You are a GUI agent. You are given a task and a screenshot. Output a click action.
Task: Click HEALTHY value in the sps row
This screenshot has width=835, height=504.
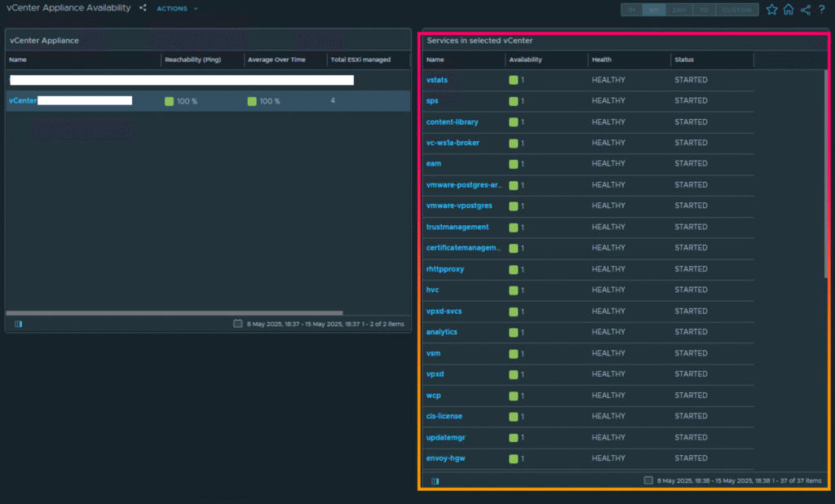tap(608, 100)
